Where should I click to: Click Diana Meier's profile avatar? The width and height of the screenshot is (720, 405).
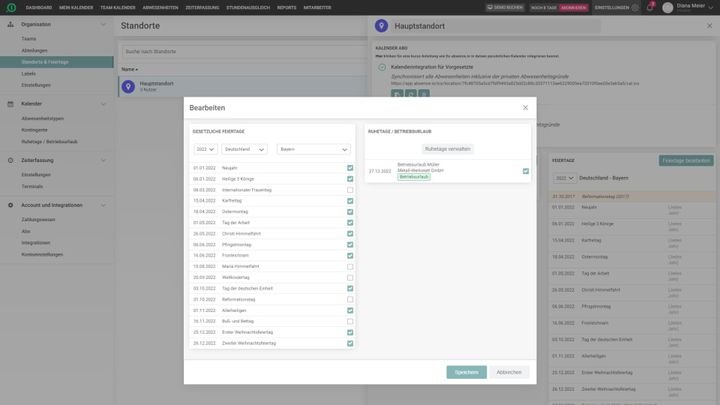point(667,7)
